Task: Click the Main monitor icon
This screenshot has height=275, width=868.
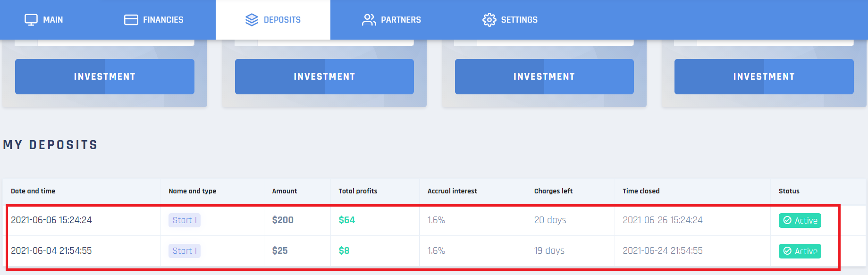Action: (31, 20)
